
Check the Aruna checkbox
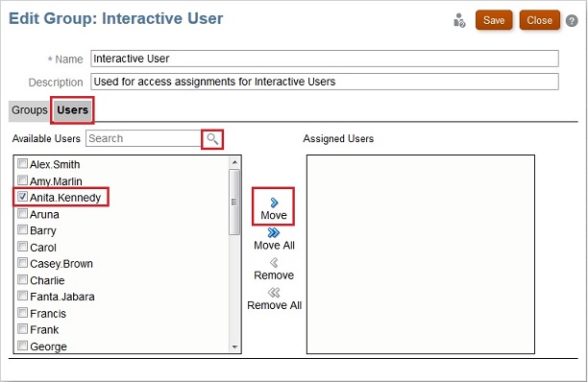point(22,213)
